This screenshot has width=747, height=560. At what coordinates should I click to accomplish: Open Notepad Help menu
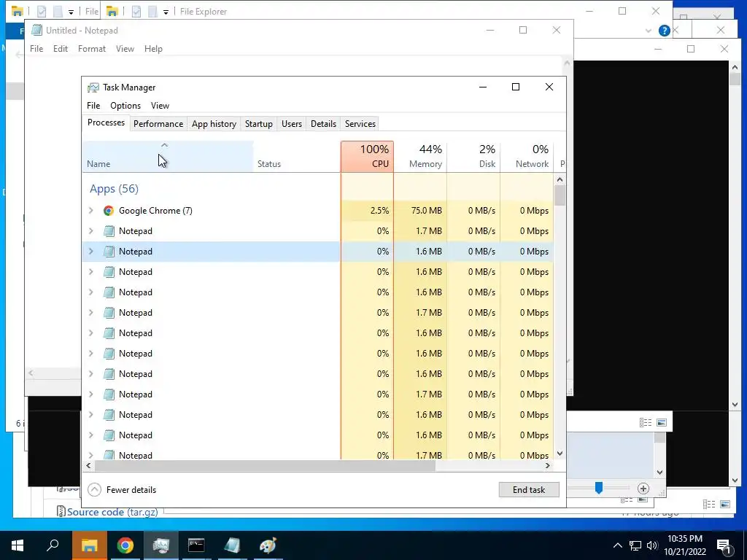coord(153,49)
